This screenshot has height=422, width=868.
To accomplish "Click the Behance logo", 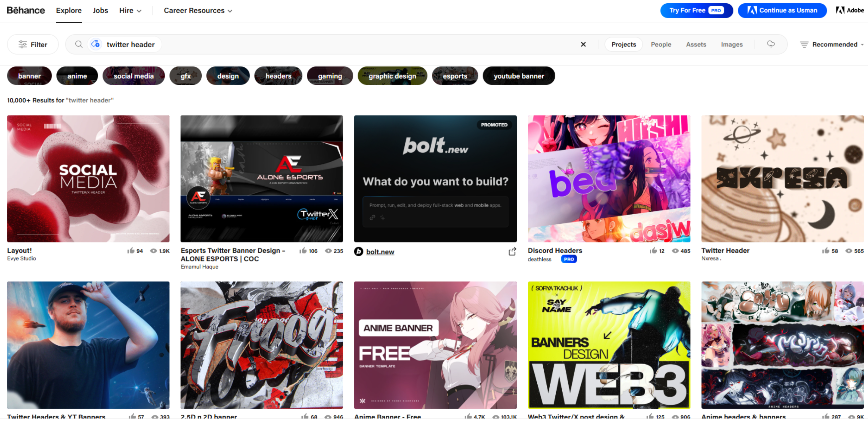I will click(26, 10).
